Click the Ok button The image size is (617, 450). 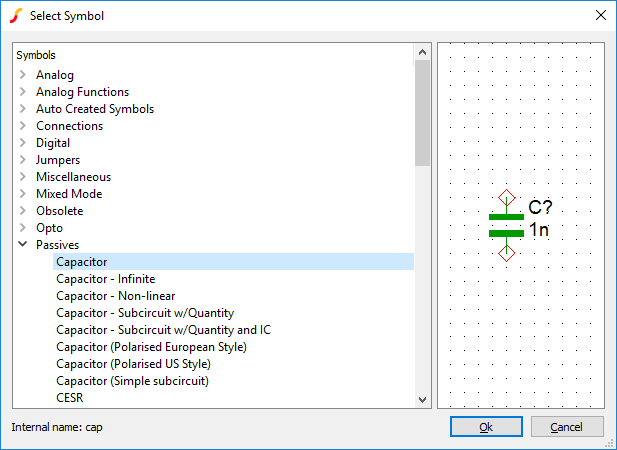coord(486,427)
